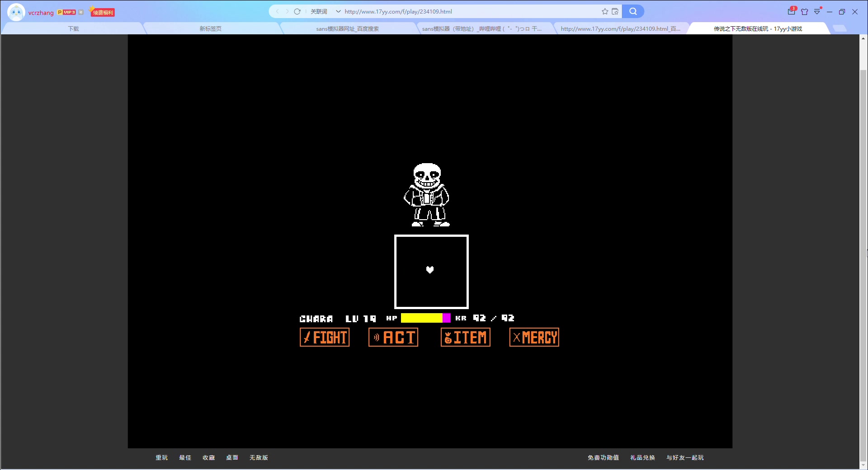Screen dimensions: 868x470
Task: Open the favorites folder icon
Action: (x=615, y=11)
